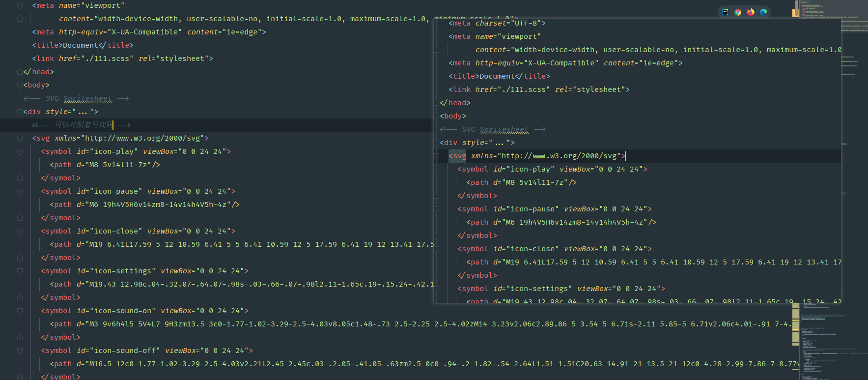Collapse body tag fold in left editor
Screen dimensions: 868x380
(x=20, y=85)
